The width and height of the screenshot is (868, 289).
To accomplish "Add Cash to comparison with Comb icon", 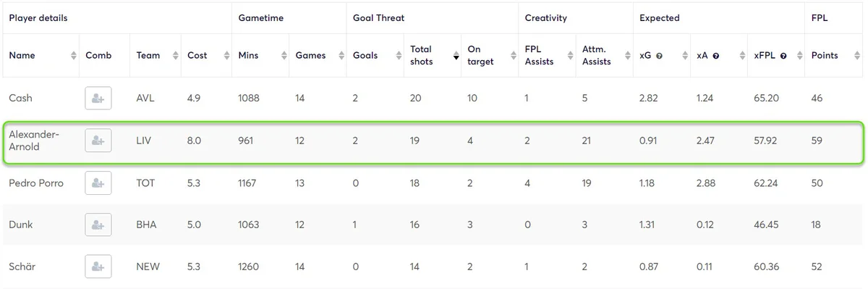I will click(98, 98).
